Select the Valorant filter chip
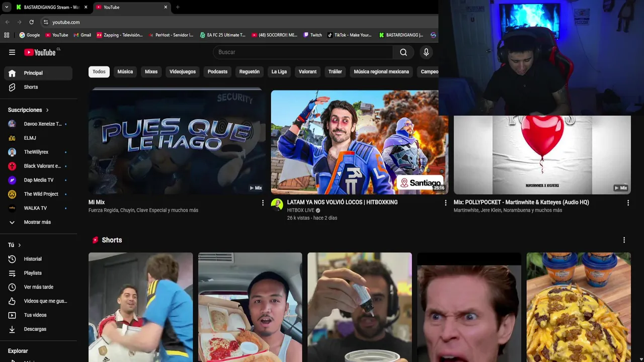The width and height of the screenshot is (644, 362). 307,71
